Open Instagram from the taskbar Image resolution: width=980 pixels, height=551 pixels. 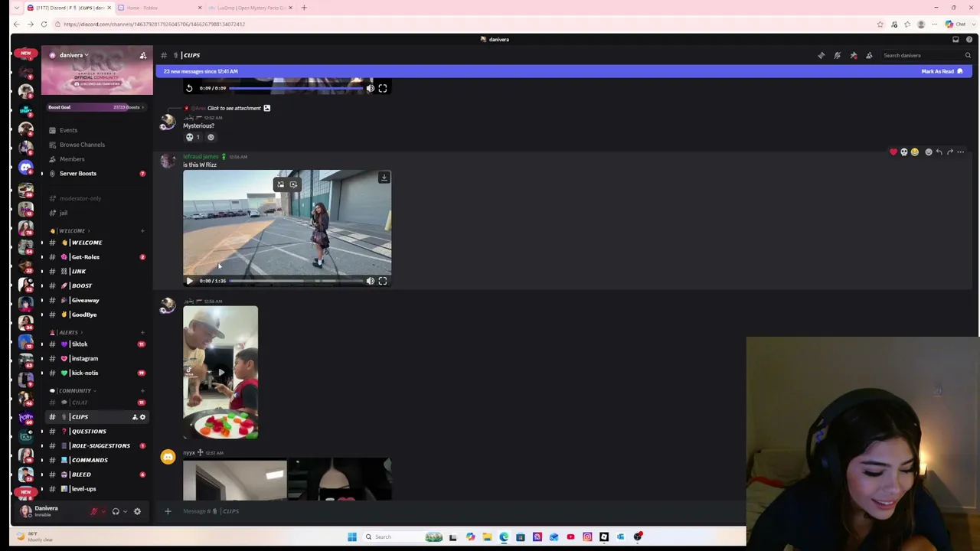click(587, 536)
